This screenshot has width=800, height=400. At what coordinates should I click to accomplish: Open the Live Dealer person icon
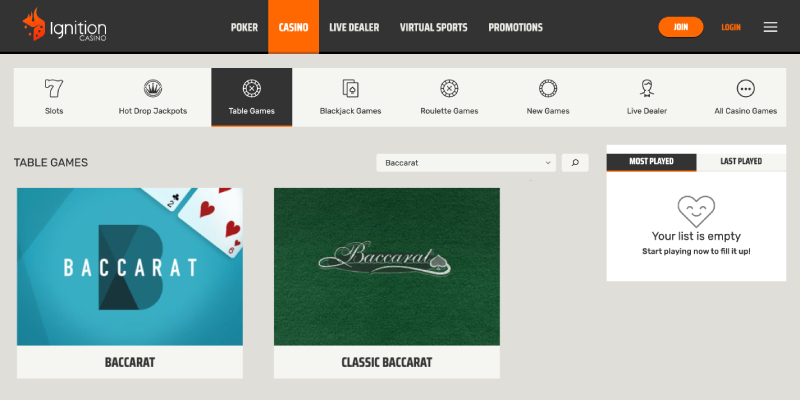click(647, 88)
